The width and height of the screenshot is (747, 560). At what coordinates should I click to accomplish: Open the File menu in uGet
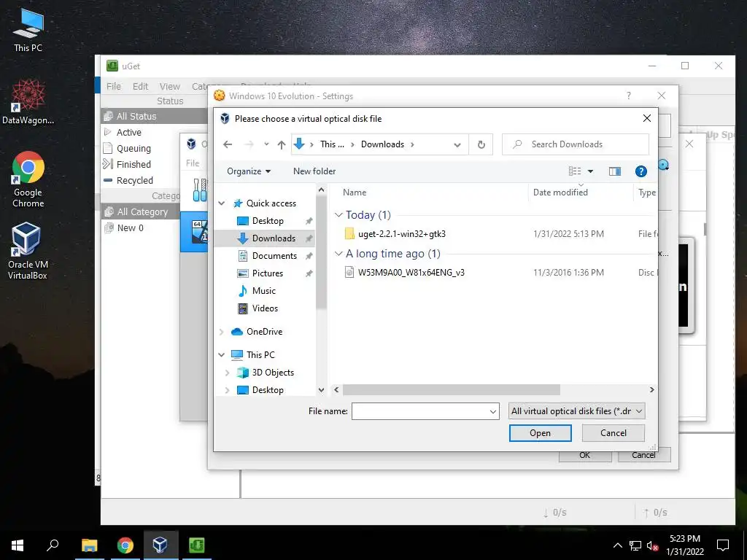point(113,86)
